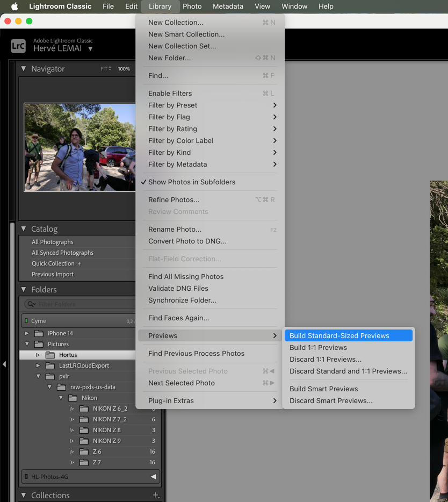Open the Filter by Color Label submenu
The width and height of the screenshot is (448, 502).
[210, 140]
